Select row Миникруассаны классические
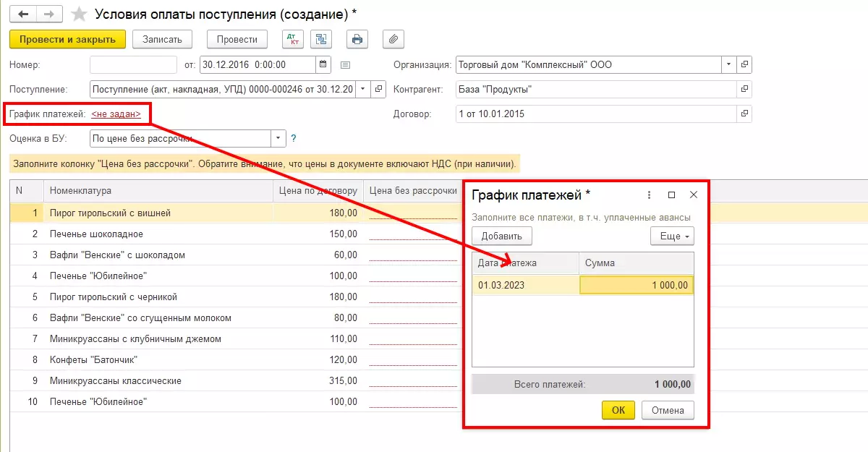The height and width of the screenshot is (452, 868). point(158,381)
